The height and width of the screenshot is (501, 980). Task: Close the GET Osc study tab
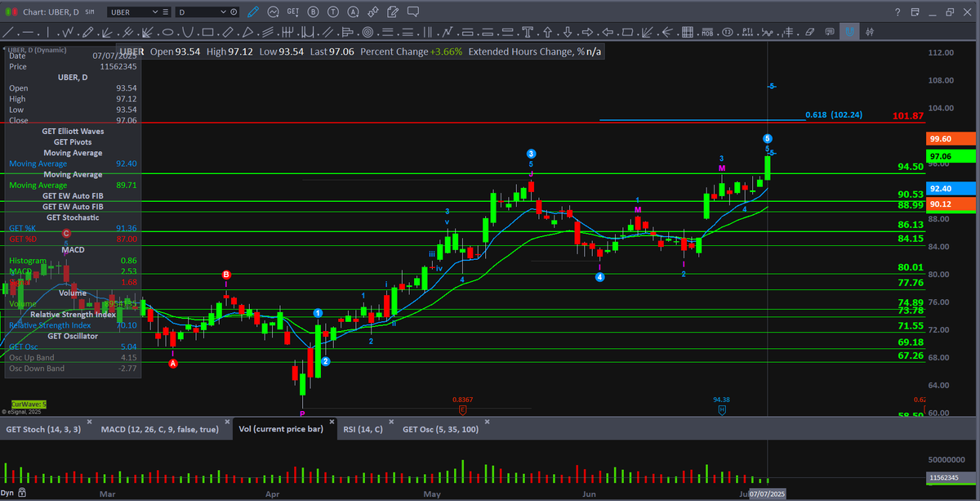click(x=488, y=423)
